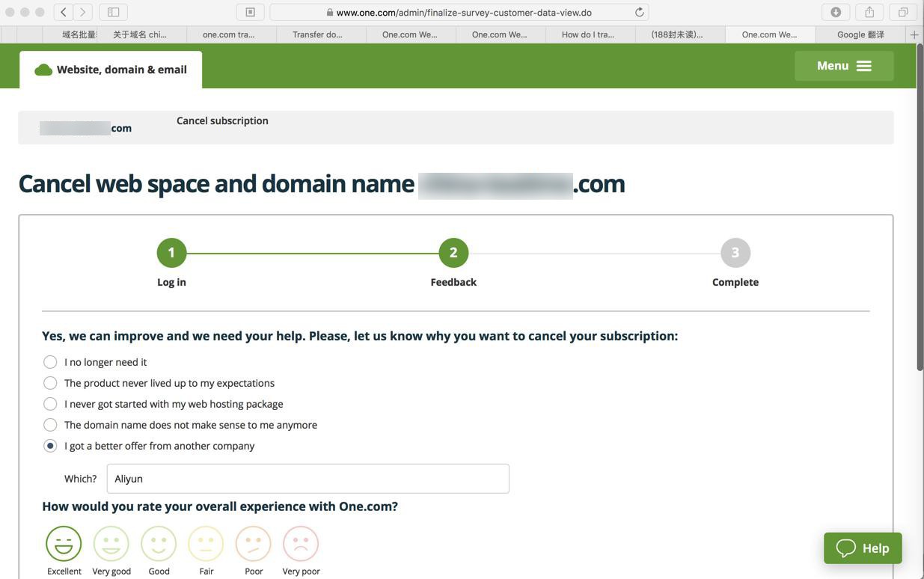This screenshot has width=924, height=579.
Task: Open the Help chat button
Action: 863,548
